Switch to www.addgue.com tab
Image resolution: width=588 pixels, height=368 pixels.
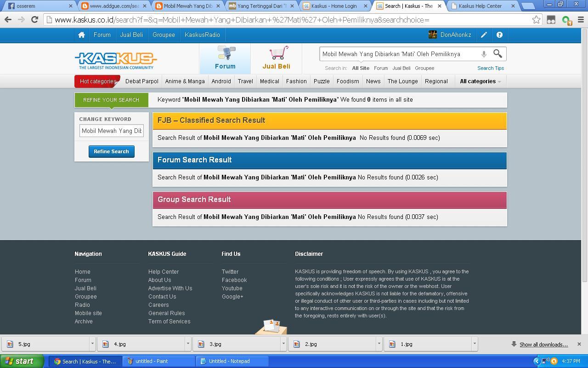tap(113, 6)
